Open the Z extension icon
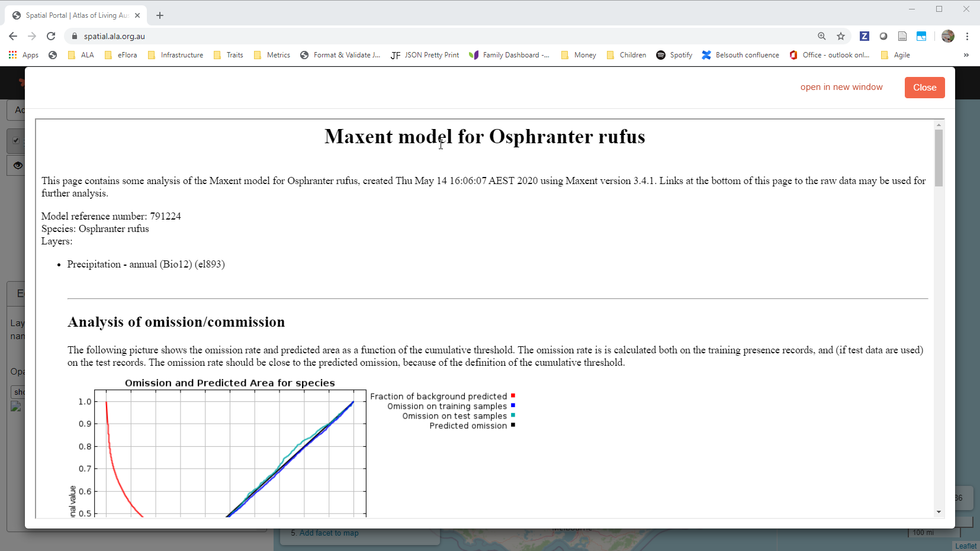Viewport: 980px width, 551px height. [865, 36]
